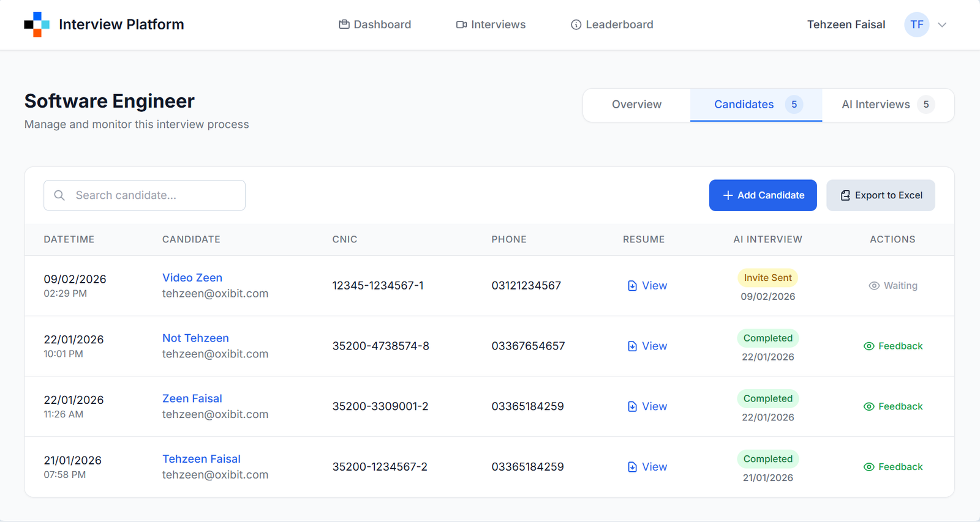This screenshot has height=522, width=980.
Task: Click the search magnifier icon
Action: pos(59,195)
